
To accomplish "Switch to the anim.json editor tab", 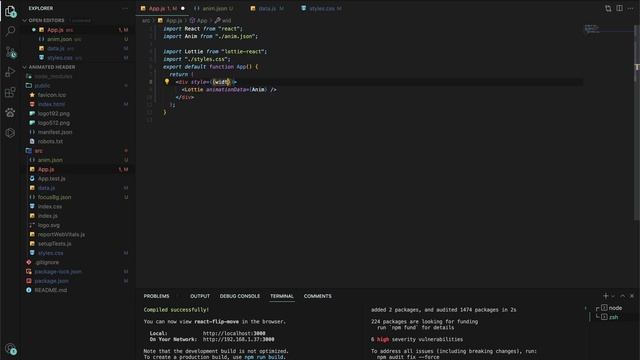I will click(215, 8).
